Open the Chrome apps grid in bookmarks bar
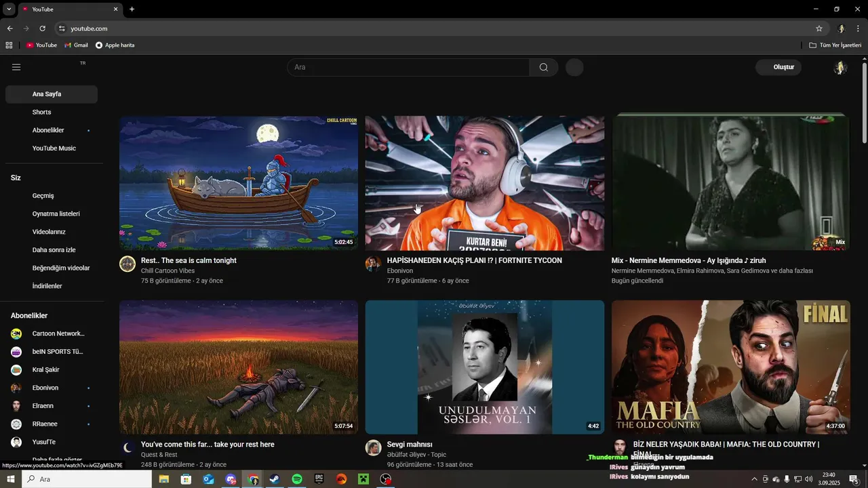This screenshot has height=488, width=868. (9, 45)
